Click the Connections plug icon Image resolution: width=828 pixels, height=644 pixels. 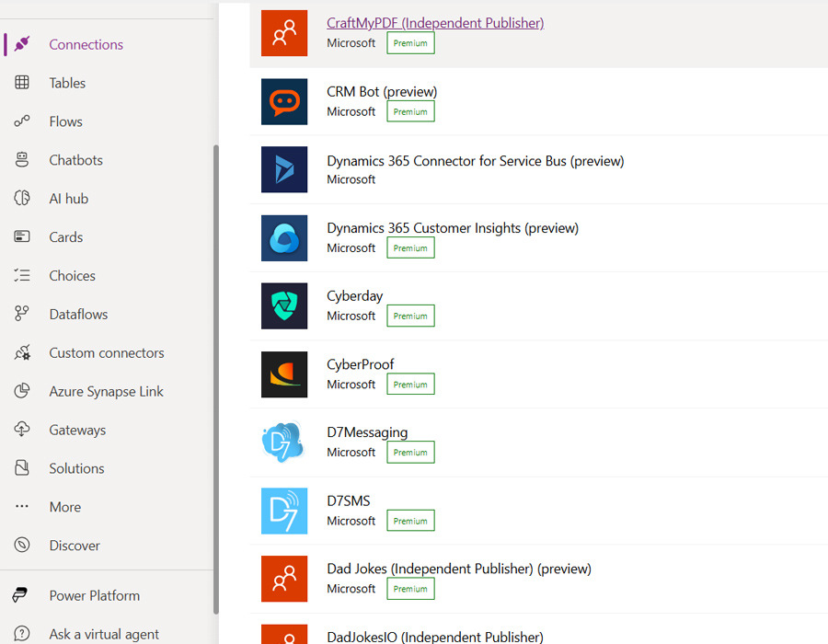click(x=22, y=44)
